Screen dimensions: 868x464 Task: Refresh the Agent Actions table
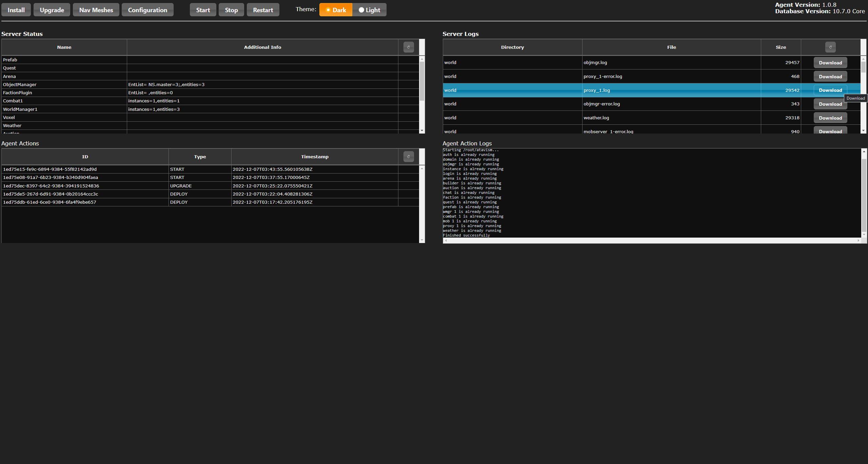[x=408, y=157]
